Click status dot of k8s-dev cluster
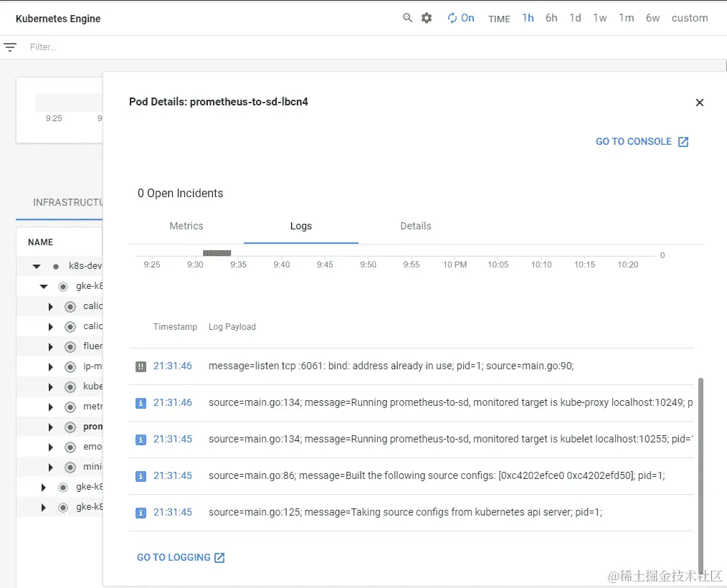 [56, 266]
